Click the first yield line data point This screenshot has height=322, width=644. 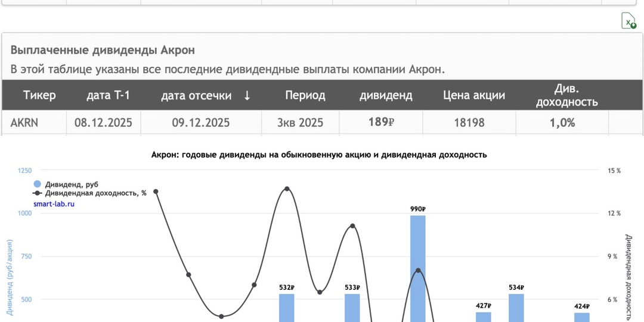(x=156, y=191)
